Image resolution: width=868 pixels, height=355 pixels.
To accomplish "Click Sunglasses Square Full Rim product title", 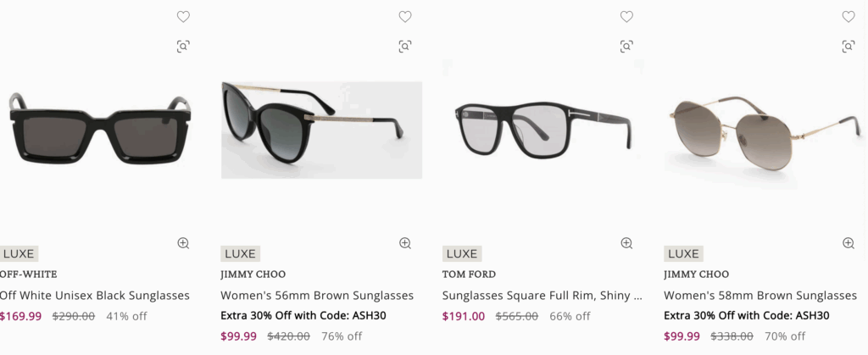I will tap(542, 296).
